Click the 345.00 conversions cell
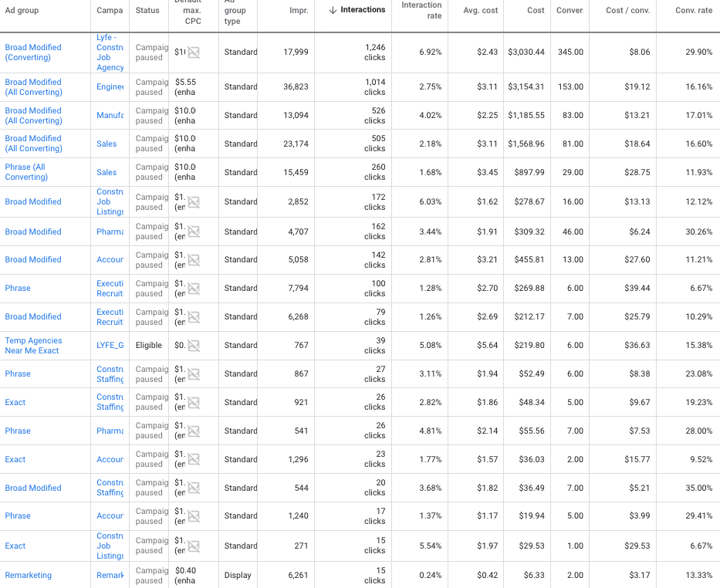 (x=570, y=52)
